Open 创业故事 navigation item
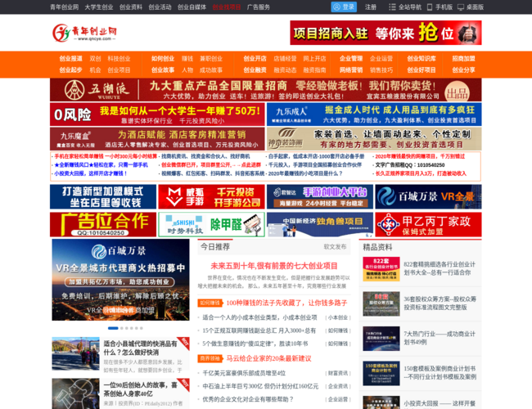The image size is (532, 409). click(x=163, y=70)
